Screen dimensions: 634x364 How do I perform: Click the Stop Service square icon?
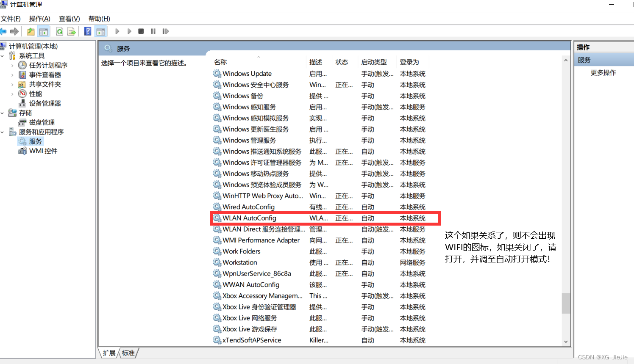(x=141, y=31)
